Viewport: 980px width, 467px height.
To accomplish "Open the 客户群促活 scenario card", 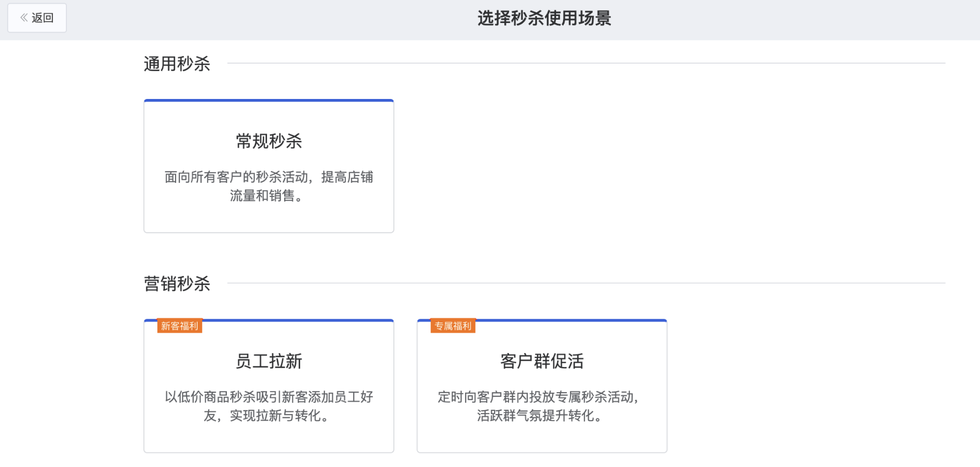I will click(x=542, y=386).
